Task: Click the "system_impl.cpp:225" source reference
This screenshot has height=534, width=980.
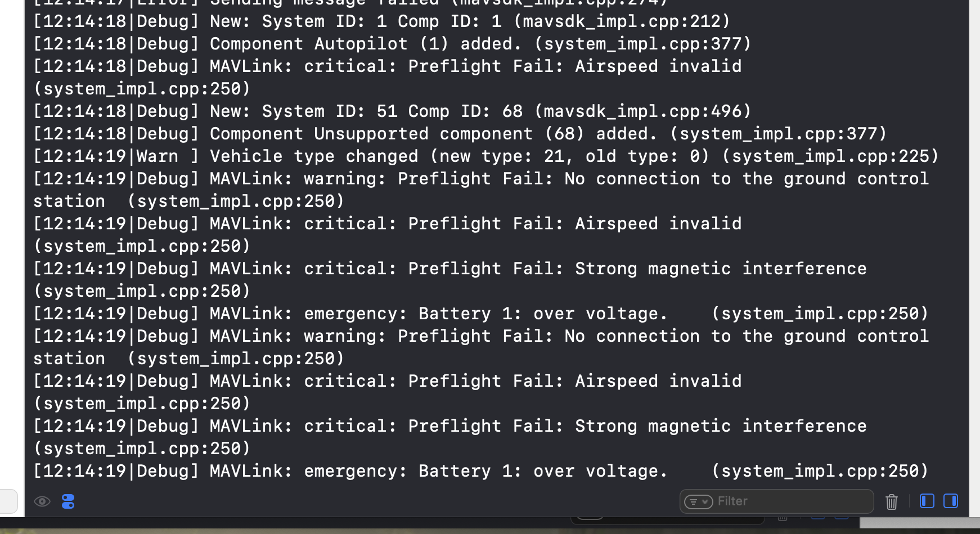Action: coord(830,156)
